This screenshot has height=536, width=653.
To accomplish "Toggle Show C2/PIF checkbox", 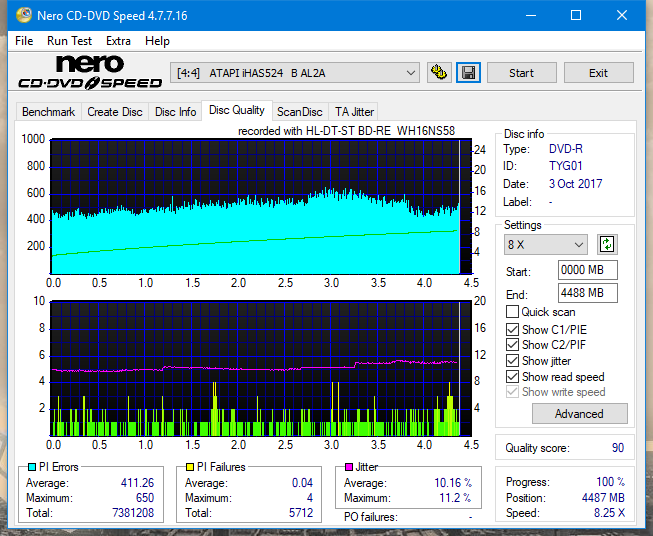I will coord(512,345).
